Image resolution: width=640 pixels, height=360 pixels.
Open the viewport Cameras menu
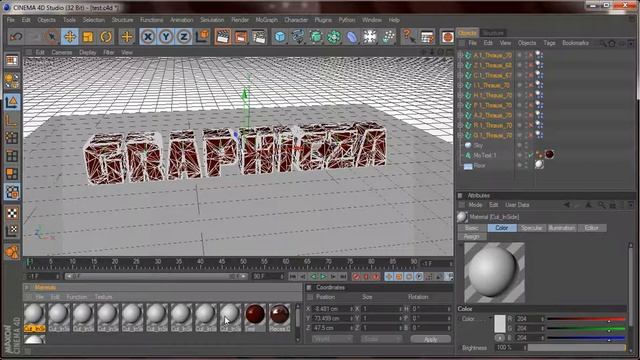point(62,52)
